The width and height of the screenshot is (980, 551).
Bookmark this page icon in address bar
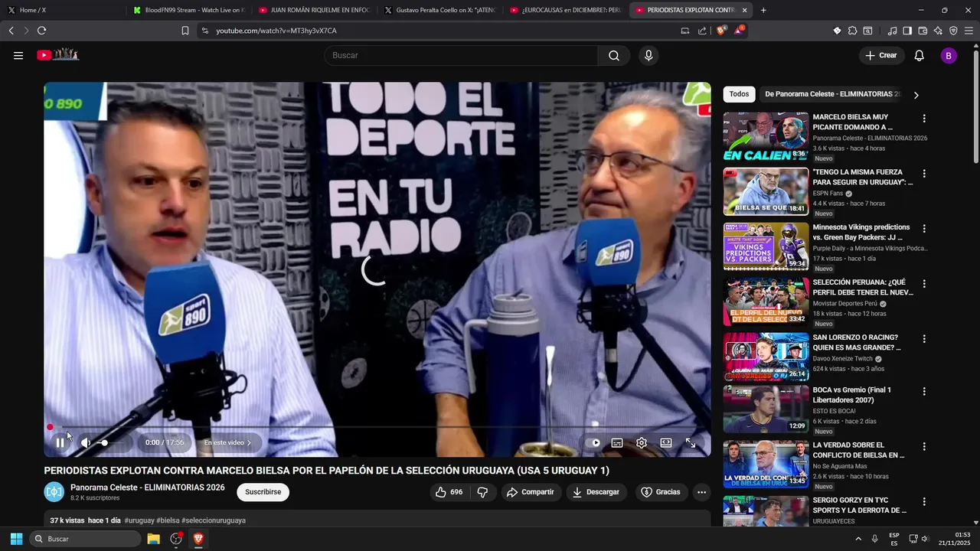point(185,31)
